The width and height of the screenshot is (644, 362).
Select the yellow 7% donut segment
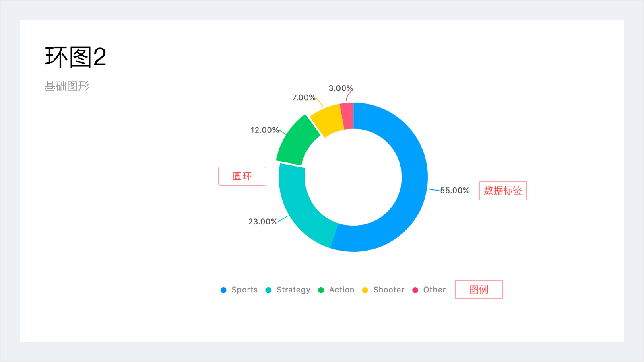pos(327,119)
